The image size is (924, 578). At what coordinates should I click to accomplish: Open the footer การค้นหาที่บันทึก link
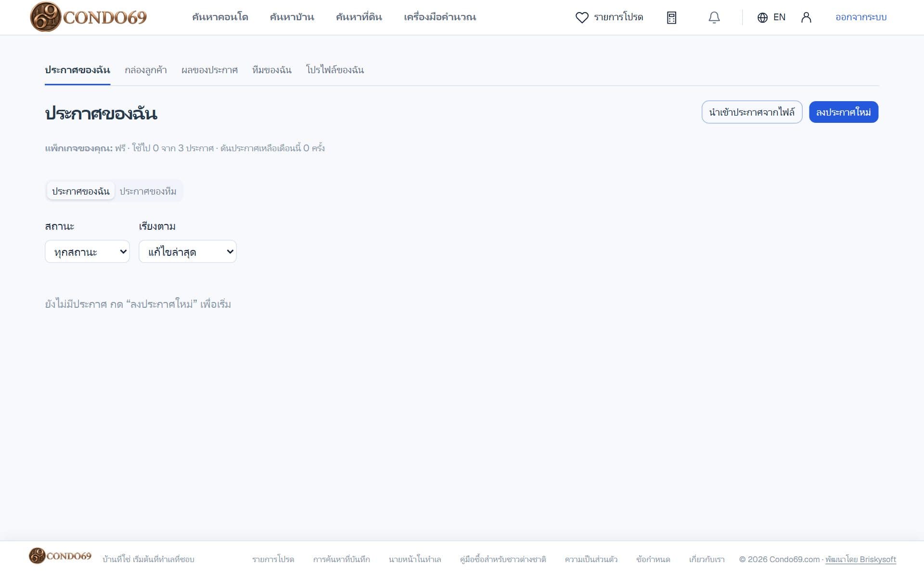(341, 559)
